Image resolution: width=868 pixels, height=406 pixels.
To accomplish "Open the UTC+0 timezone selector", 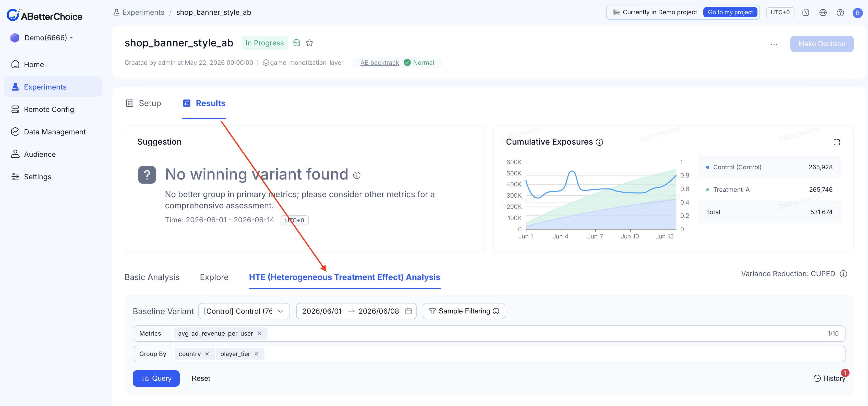I will [780, 12].
